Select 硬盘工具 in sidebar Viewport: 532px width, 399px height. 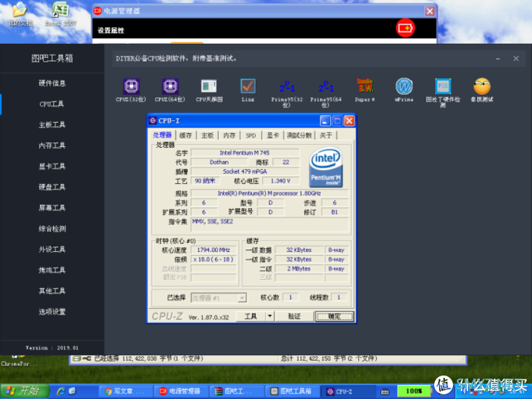point(52,187)
